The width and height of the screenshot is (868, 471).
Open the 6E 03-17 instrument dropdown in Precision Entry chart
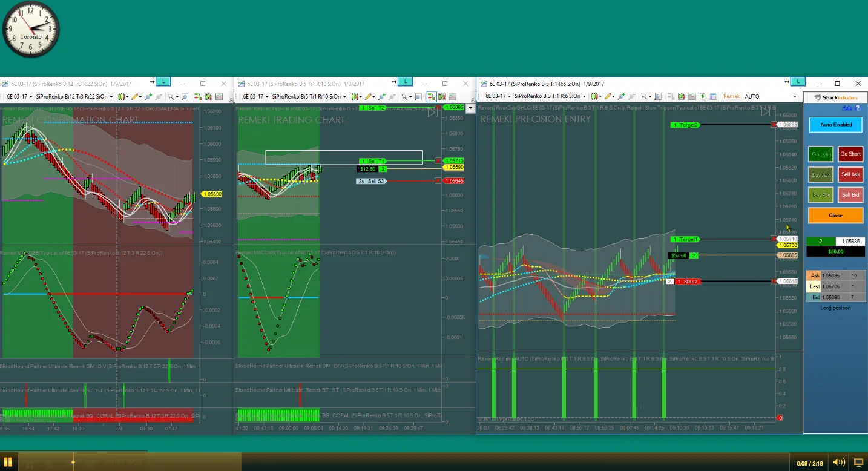click(x=499, y=96)
